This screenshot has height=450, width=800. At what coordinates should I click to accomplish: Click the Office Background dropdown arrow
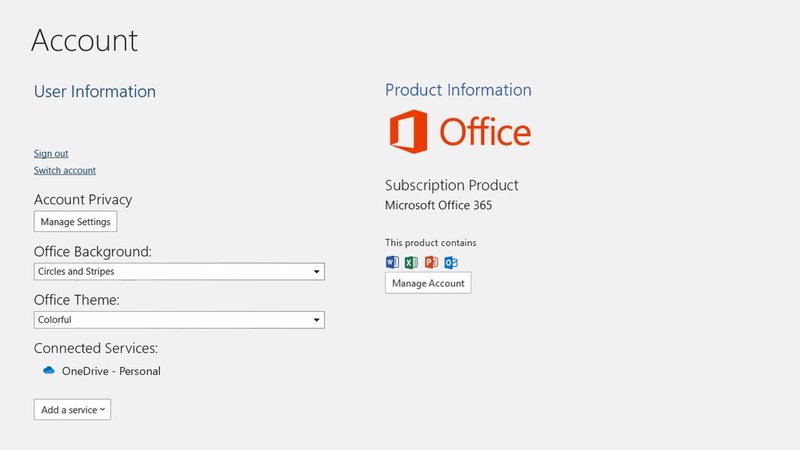click(317, 271)
